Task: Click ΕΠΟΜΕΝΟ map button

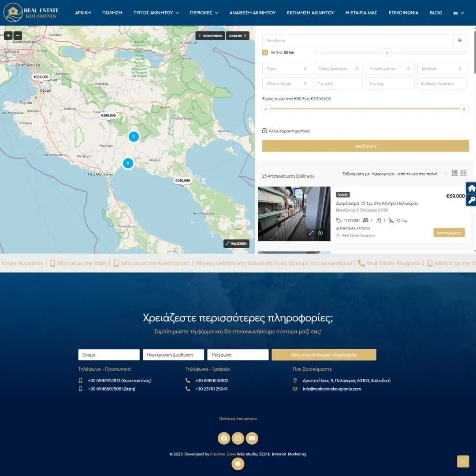Action: coord(238,36)
